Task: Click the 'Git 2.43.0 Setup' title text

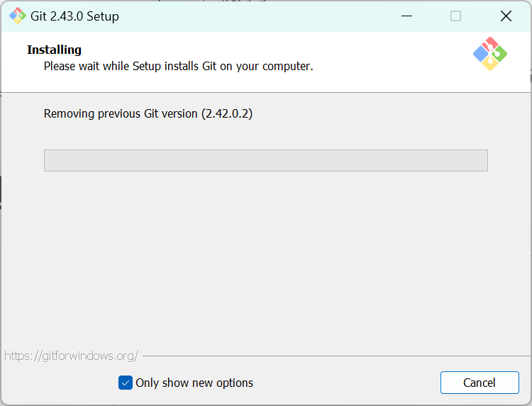Action: coord(74,16)
